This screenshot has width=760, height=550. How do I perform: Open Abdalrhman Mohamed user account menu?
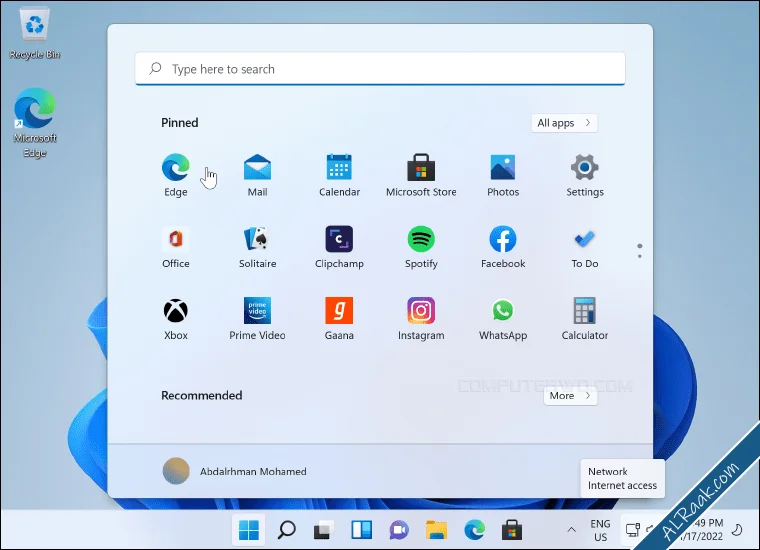[x=235, y=471]
